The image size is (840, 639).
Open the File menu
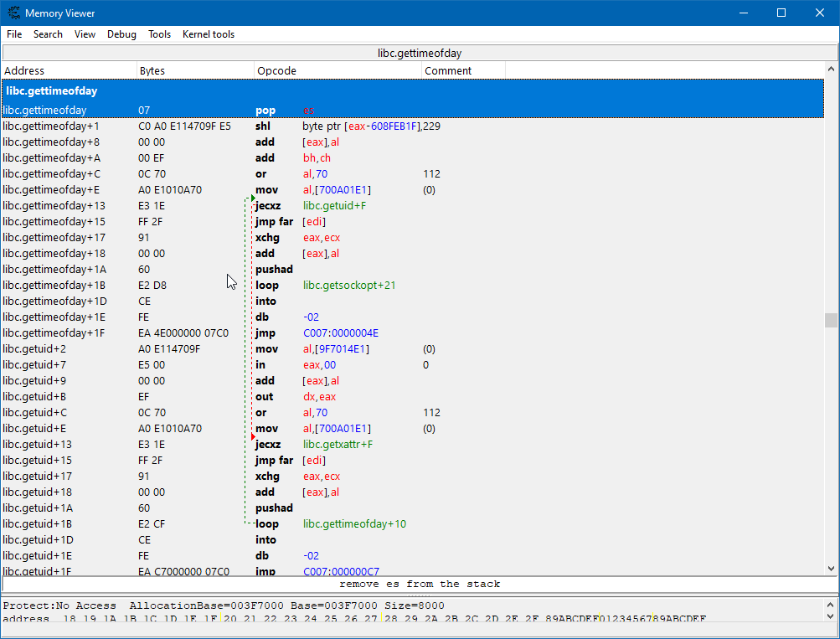13,34
